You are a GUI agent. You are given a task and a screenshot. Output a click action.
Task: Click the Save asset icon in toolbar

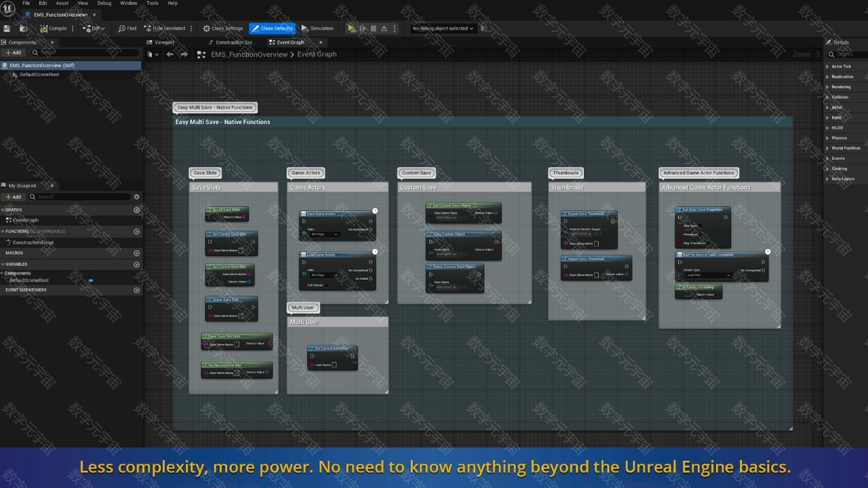pos(7,28)
